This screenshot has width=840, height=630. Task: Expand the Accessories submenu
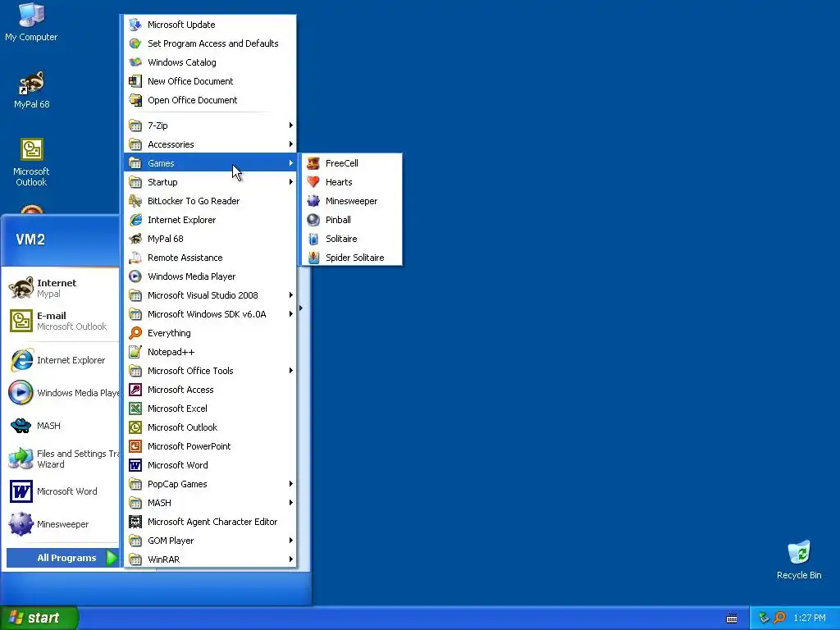pyautogui.click(x=210, y=144)
